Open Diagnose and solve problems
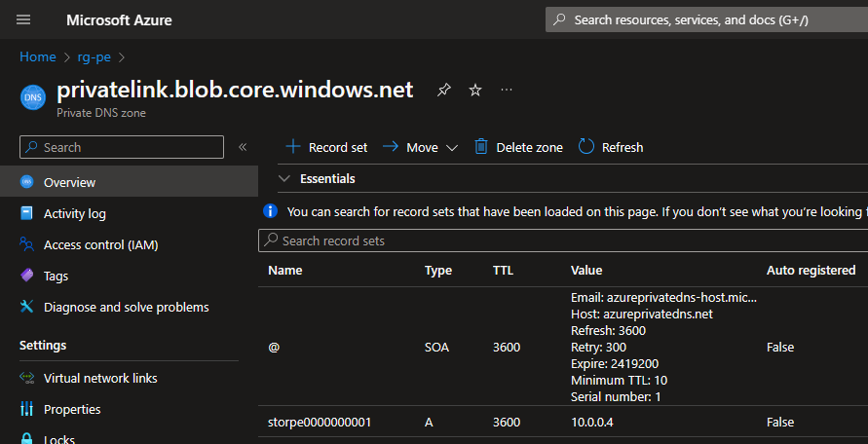868x444 pixels. (x=129, y=307)
